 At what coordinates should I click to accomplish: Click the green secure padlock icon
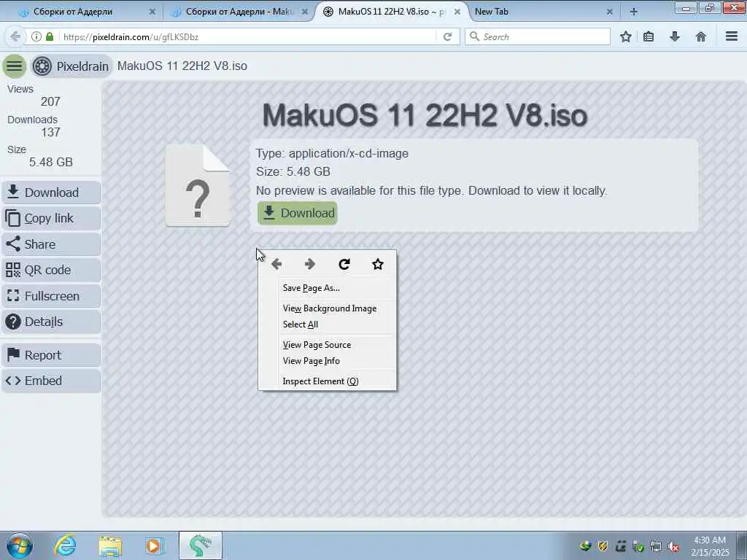pos(50,36)
